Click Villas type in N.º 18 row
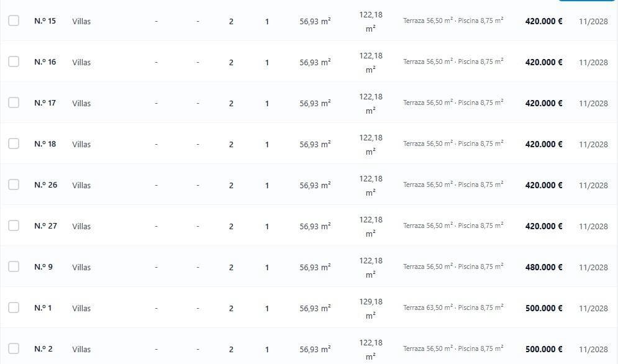Screen dimensions: 618x364 pos(81,144)
